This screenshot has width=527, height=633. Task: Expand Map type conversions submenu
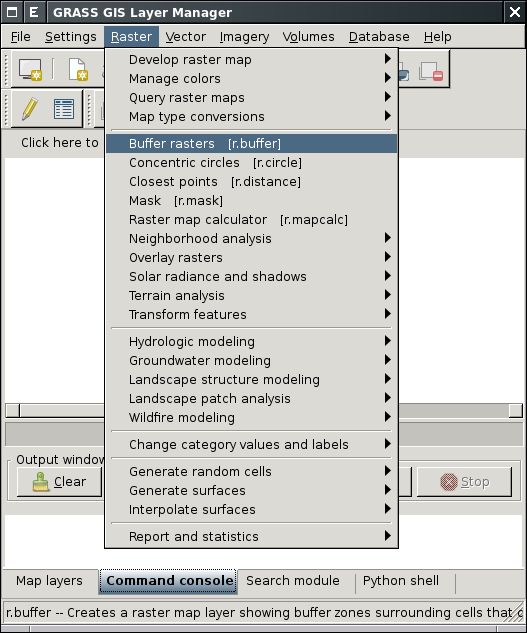point(251,117)
